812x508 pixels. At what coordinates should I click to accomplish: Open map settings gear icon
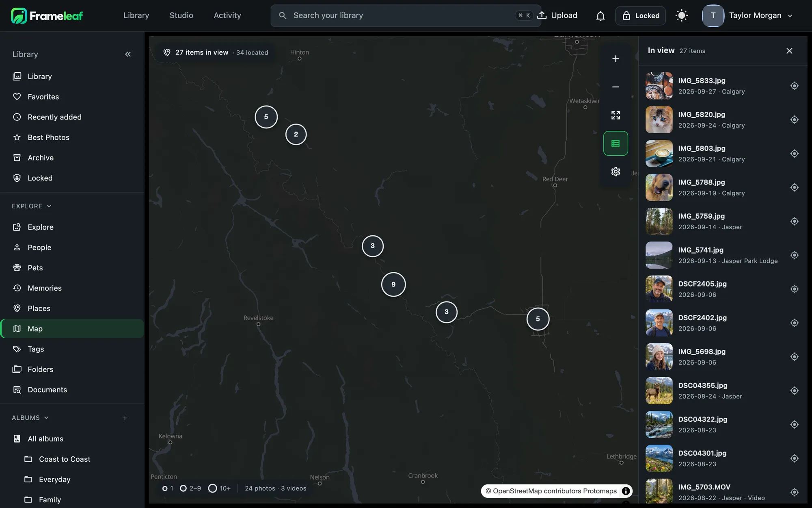pyautogui.click(x=615, y=172)
